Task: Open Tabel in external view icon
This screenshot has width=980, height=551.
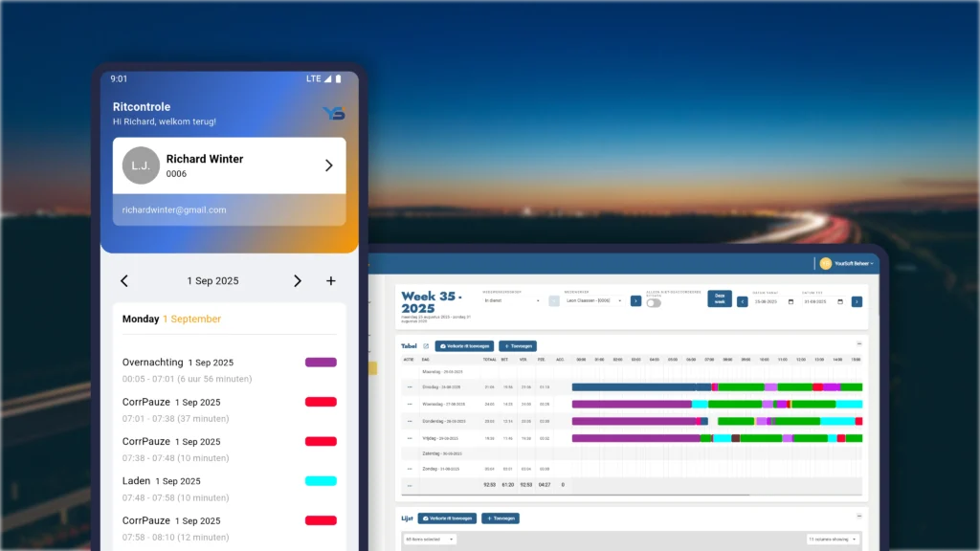Action: pyautogui.click(x=426, y=345)
